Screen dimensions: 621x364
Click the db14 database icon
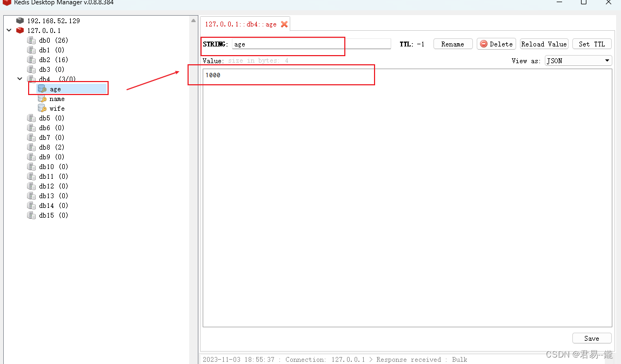31,205
